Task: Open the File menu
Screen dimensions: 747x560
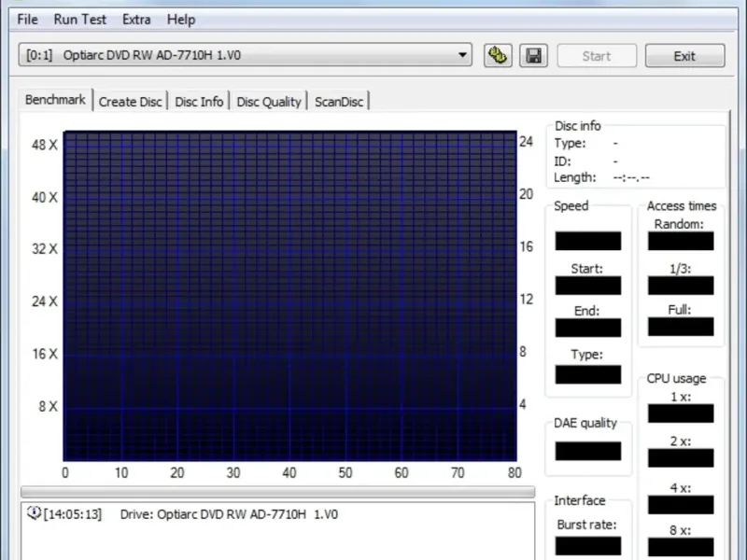Action: pos(27,20)
